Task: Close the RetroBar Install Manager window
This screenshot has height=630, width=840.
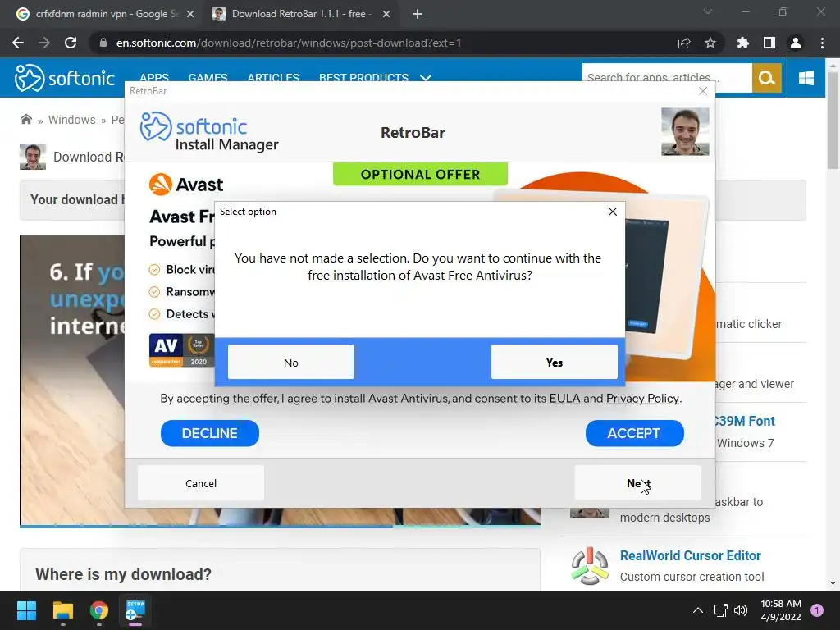Action: pyautogui.click(x=703, y=91)
